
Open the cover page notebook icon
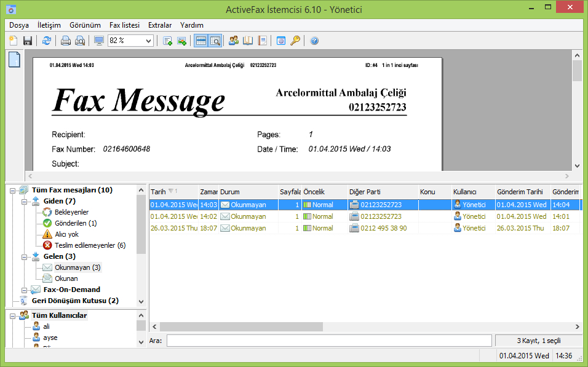click(x=263, y=41)
